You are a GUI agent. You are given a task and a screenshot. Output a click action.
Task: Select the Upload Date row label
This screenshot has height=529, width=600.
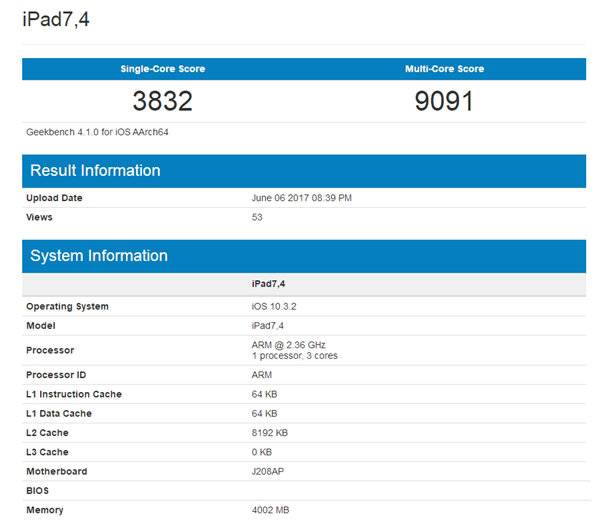(54, 198)
